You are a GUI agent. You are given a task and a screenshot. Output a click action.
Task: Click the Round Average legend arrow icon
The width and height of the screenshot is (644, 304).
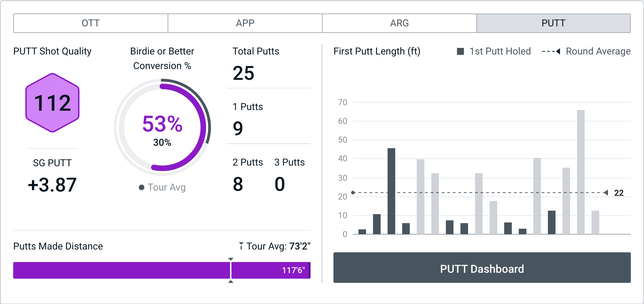(558, 51)
